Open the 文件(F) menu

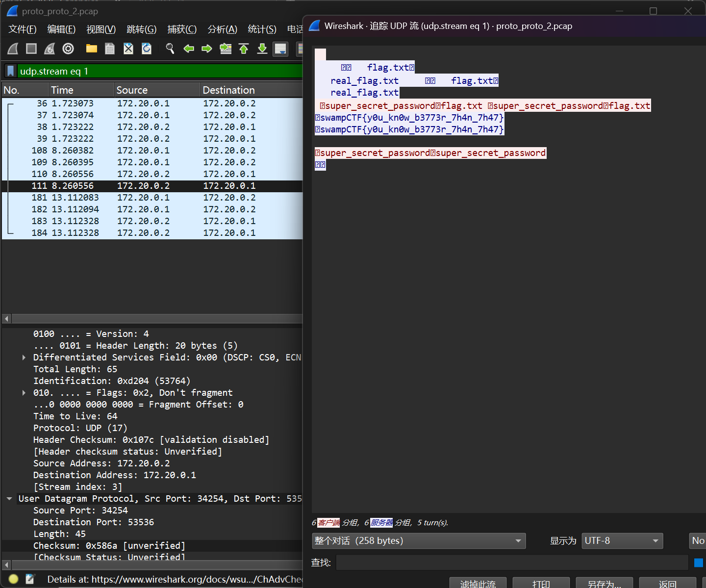pyautogui.click(x=23, y=29)
